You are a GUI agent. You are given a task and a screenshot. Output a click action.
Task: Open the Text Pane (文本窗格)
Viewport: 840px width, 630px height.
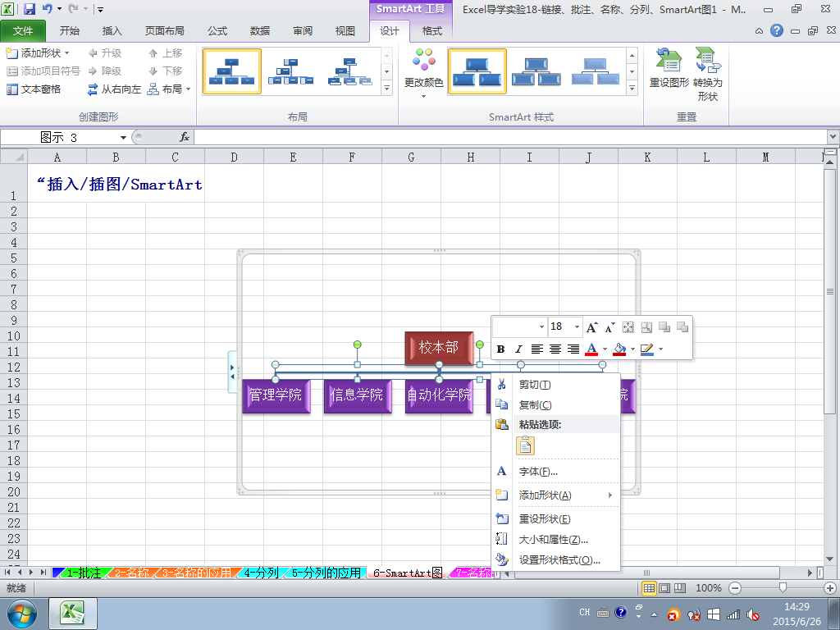click(x=33, y=89)
